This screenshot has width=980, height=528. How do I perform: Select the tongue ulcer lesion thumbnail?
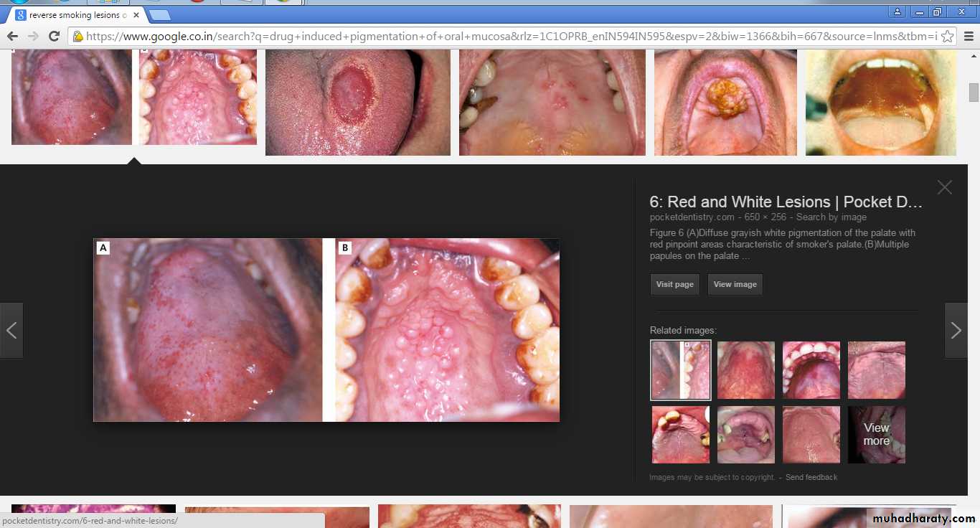point(357,102)
